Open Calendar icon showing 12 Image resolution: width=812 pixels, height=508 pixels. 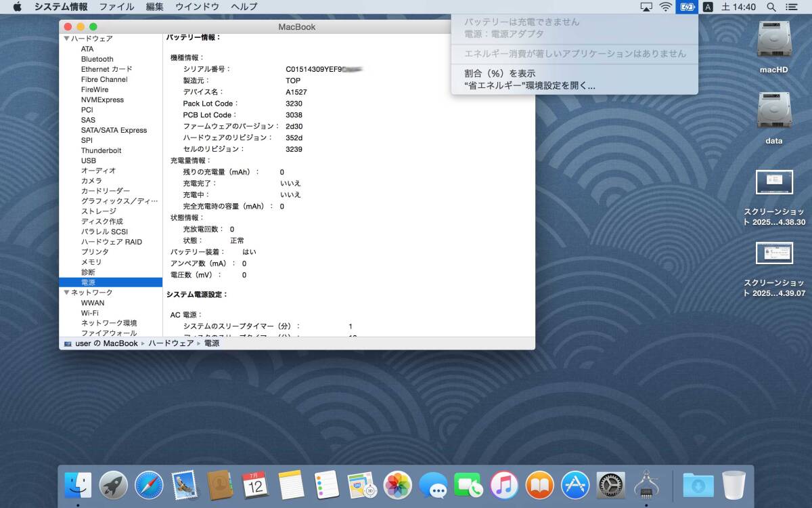tap(255, 485)
